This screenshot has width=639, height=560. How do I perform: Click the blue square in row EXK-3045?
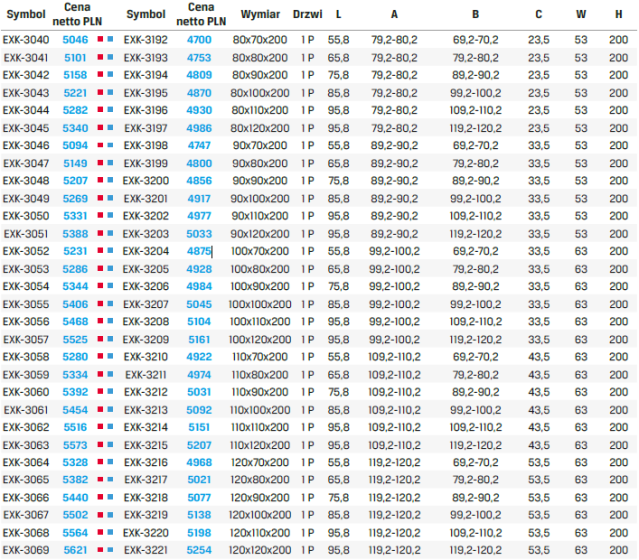[x=110, y=128]
